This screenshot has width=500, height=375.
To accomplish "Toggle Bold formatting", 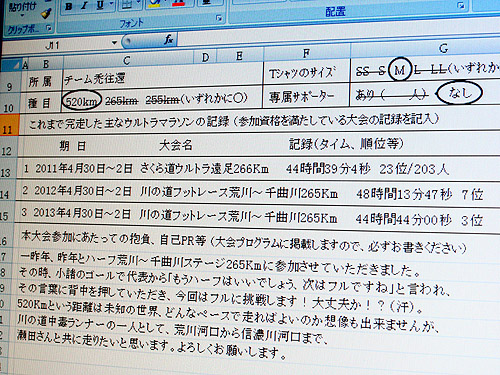I will (x=69, y=6).
